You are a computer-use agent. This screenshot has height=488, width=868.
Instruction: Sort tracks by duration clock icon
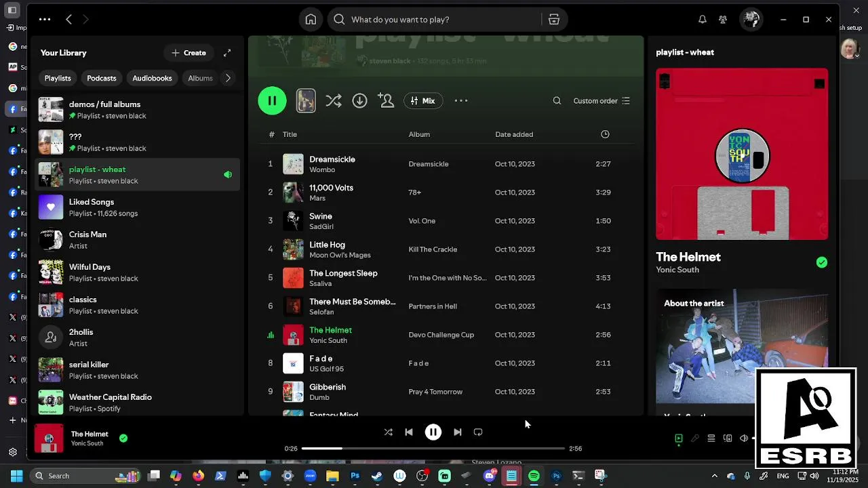[x=605, y=134]
